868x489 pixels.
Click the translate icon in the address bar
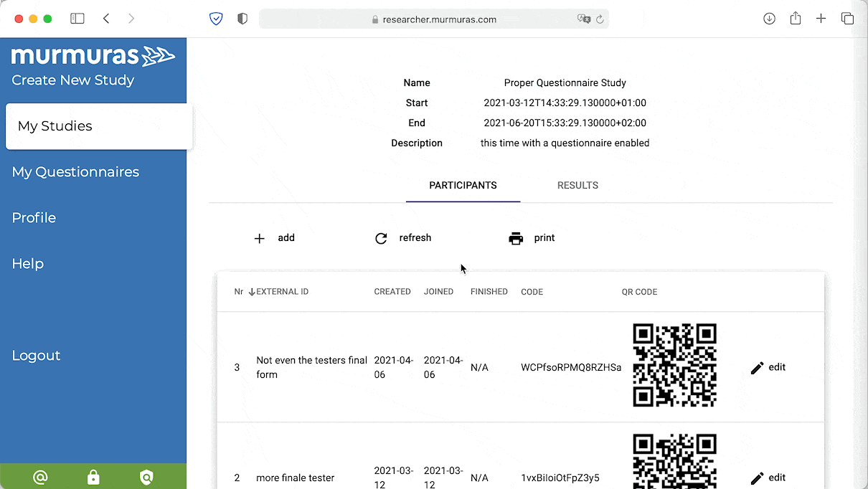tap(584, 19)
